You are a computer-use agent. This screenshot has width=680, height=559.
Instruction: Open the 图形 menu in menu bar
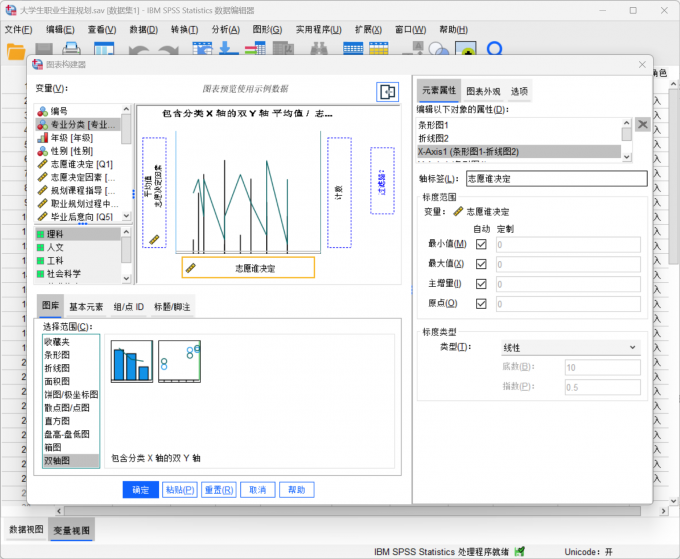(267, 29)
